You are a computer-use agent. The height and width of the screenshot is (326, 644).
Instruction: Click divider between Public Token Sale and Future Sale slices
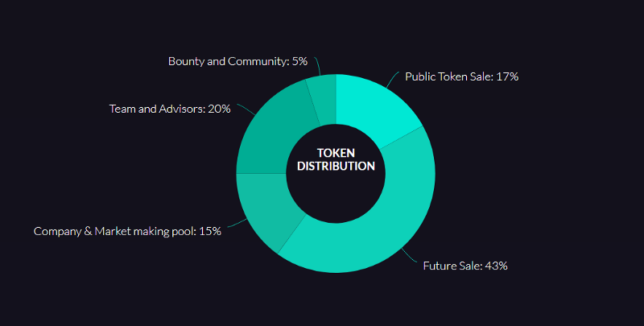pos(401,138)
